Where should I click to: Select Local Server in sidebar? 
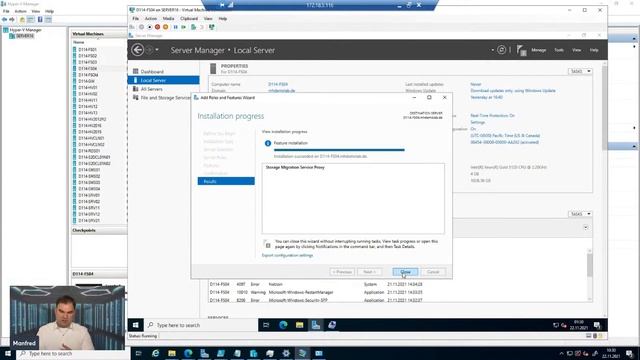(x=164, y=80)
